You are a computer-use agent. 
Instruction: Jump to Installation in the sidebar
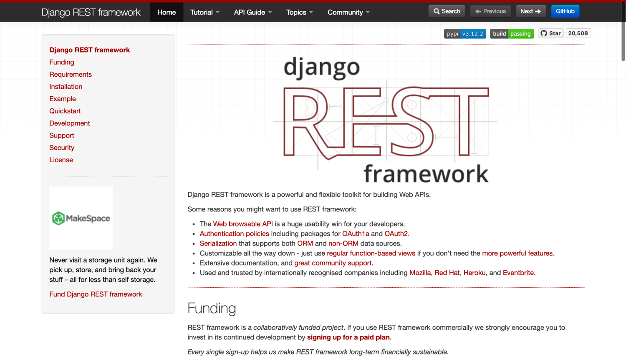click(66, 86)
